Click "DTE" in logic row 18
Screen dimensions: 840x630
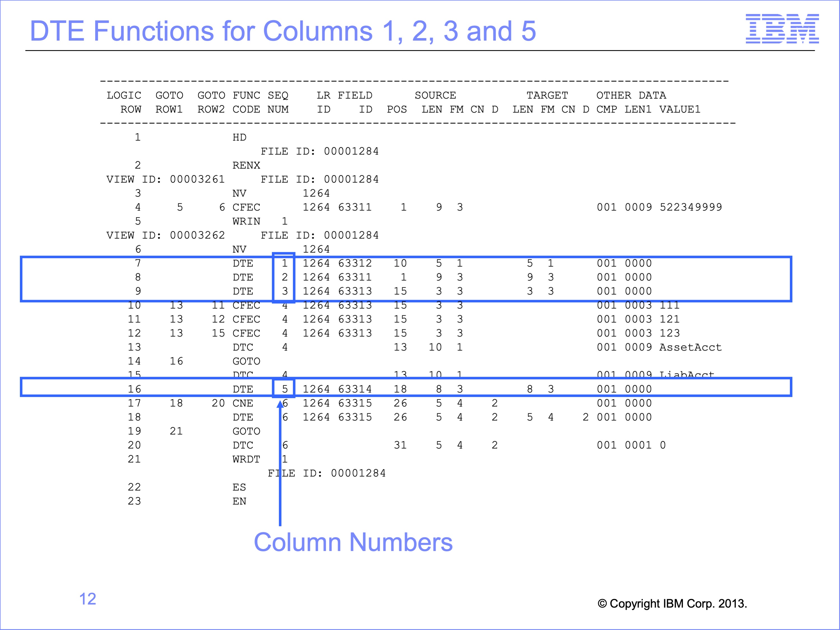(243, 417)
